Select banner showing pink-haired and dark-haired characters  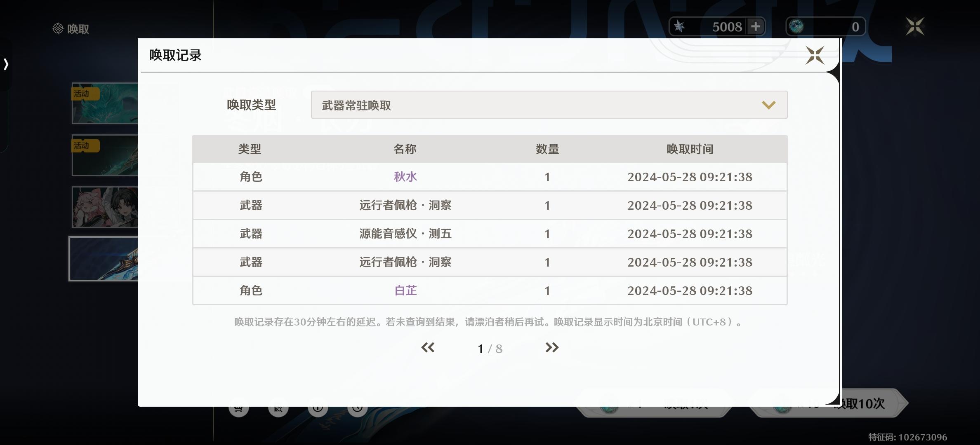tap(105, 207)
